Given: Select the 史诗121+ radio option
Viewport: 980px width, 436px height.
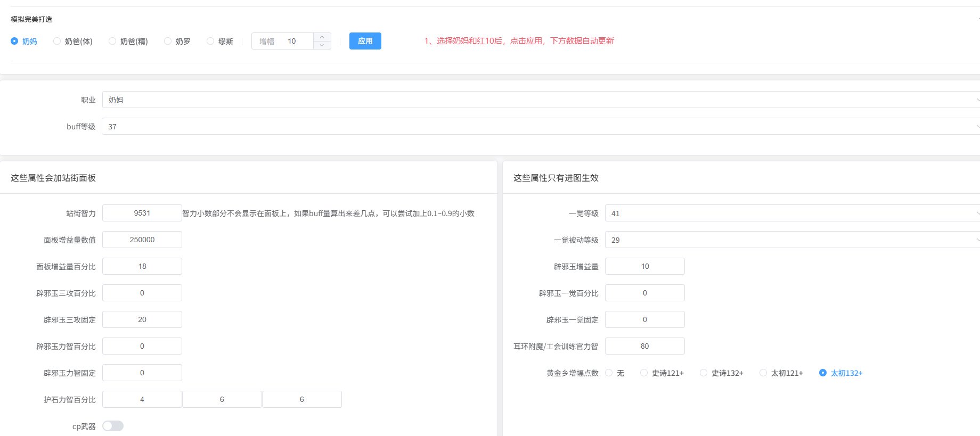Looking at the screenshot, I should pos(662,373).
